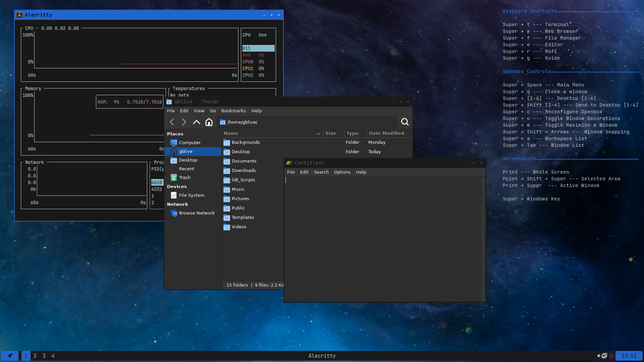Click the home folder icon in toolbar
Image resolution: width=644 pixels, height=362 pixels.
(209, 122)
